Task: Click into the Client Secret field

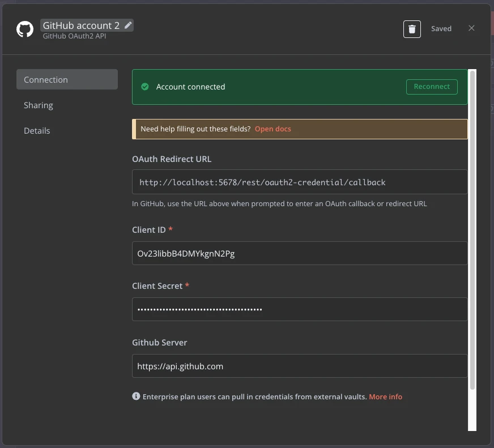Action: tap(300, 309)
